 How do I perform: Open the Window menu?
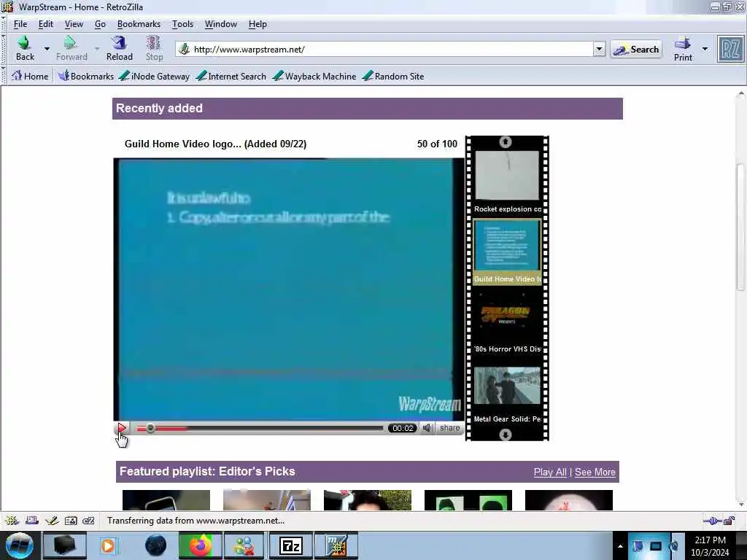pyautogui.click(x=220, y=24)
